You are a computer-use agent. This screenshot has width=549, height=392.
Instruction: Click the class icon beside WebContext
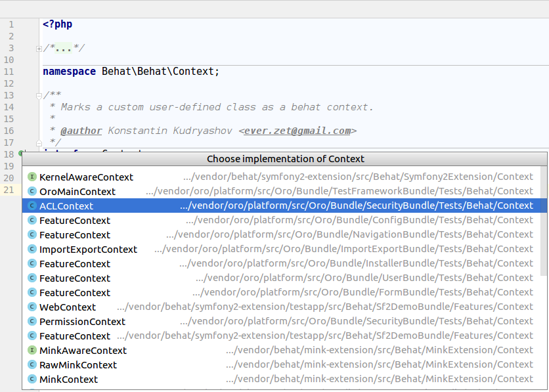pos(32,307)
